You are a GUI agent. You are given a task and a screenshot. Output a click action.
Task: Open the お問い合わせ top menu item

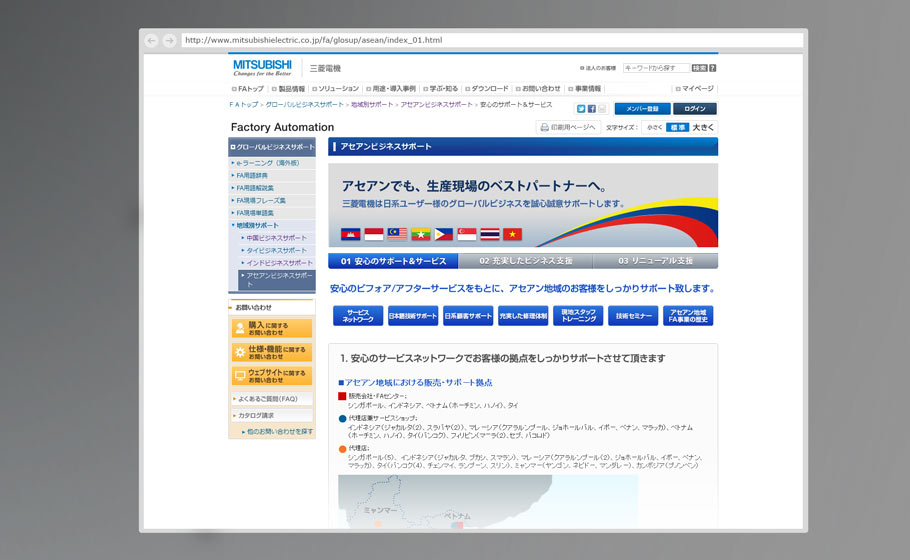[538, 89]
